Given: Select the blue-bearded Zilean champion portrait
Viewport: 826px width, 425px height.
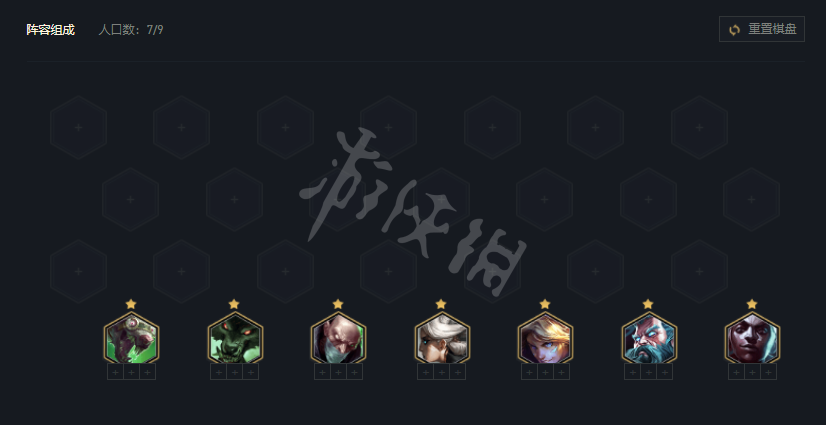Looking at the screenshot, I should click(649, 338).
